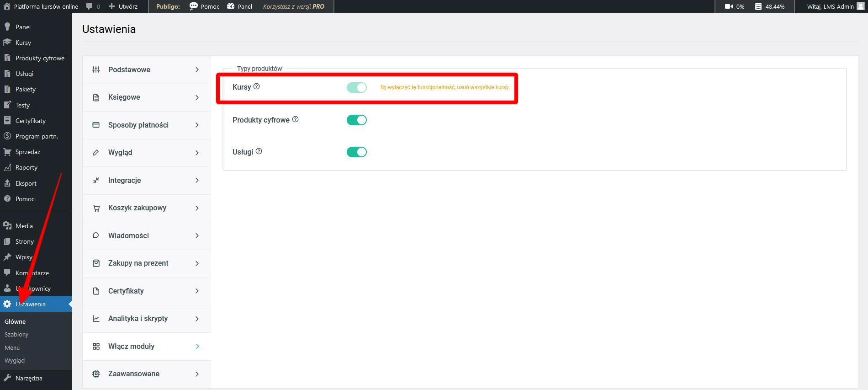The width and height of the screenshot is (868, 390).
Task: Click the Media icon in sidebar
Action: click(7, 225)
